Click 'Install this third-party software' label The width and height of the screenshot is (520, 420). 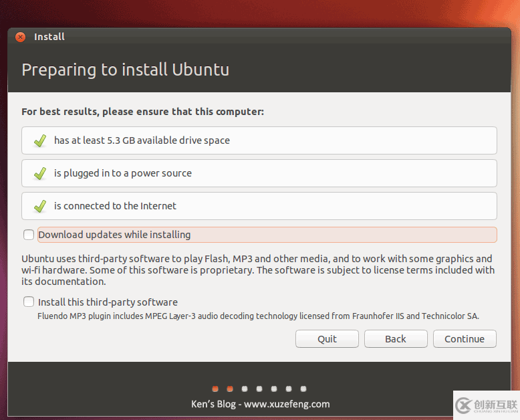click(108, 302)
